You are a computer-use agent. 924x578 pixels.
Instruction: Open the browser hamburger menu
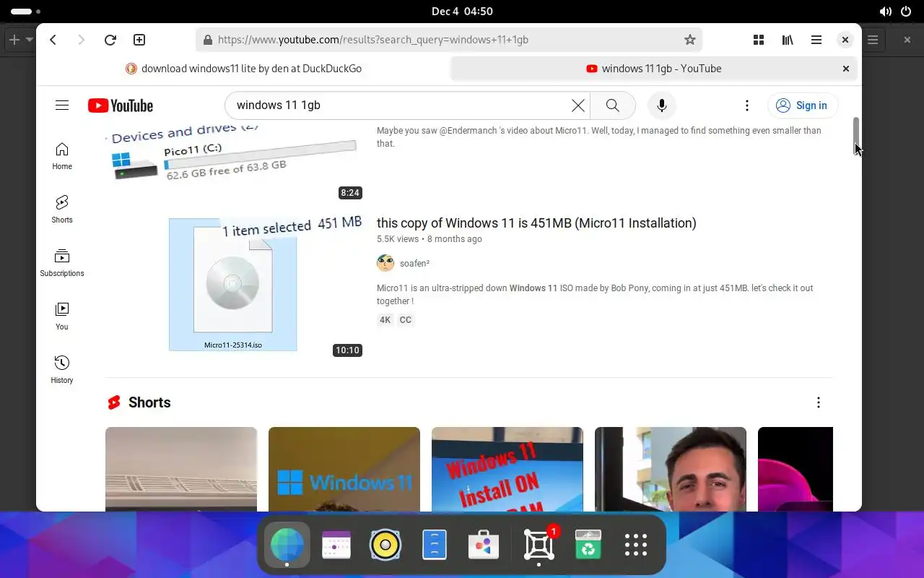[x=816, y=40]
